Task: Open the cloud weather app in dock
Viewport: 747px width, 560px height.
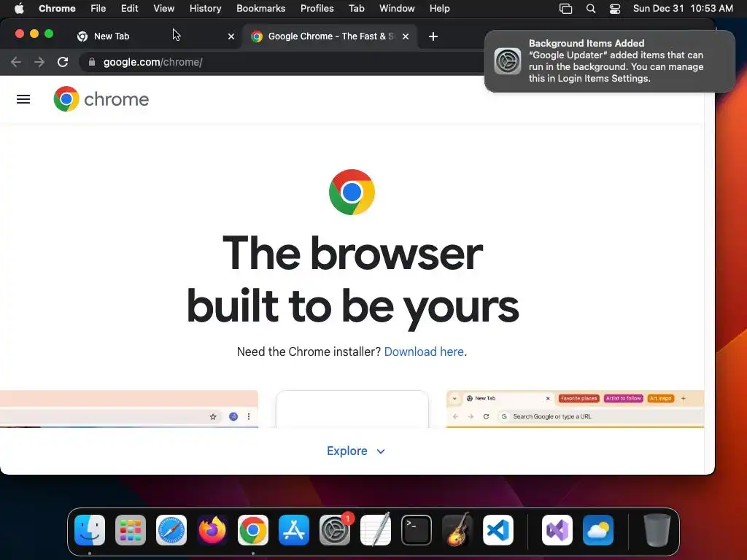Action: [598, 530]
